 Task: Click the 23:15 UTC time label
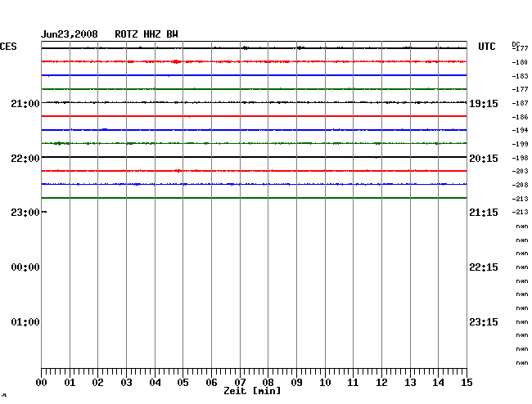[484, 322]
